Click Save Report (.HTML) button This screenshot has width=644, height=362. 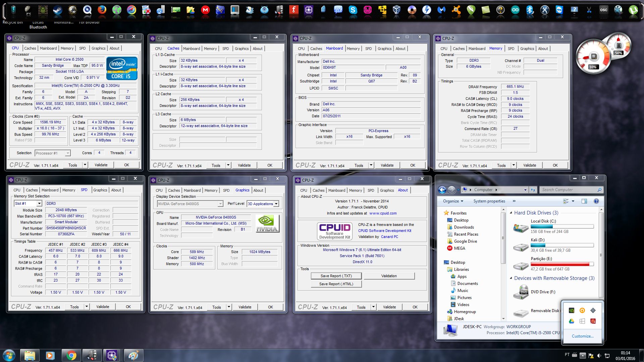pos(336,284)
